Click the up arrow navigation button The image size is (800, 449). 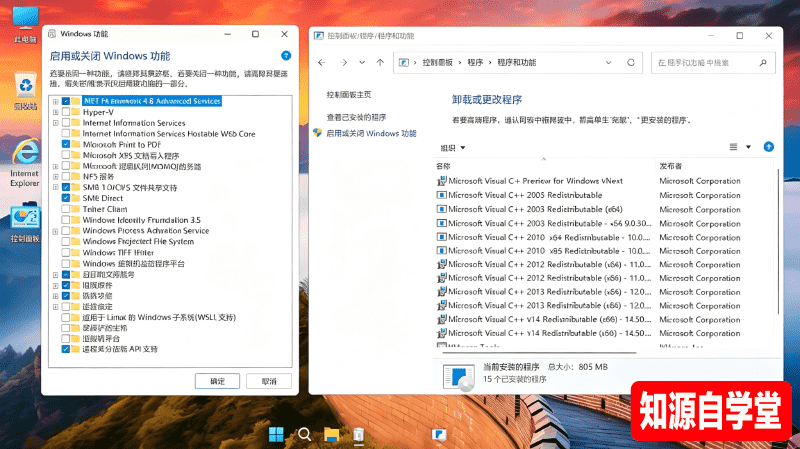click(380, 62)
